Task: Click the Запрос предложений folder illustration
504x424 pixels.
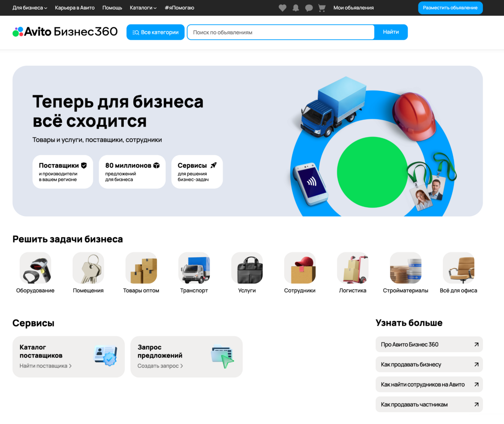Action: tap(223, 356)
